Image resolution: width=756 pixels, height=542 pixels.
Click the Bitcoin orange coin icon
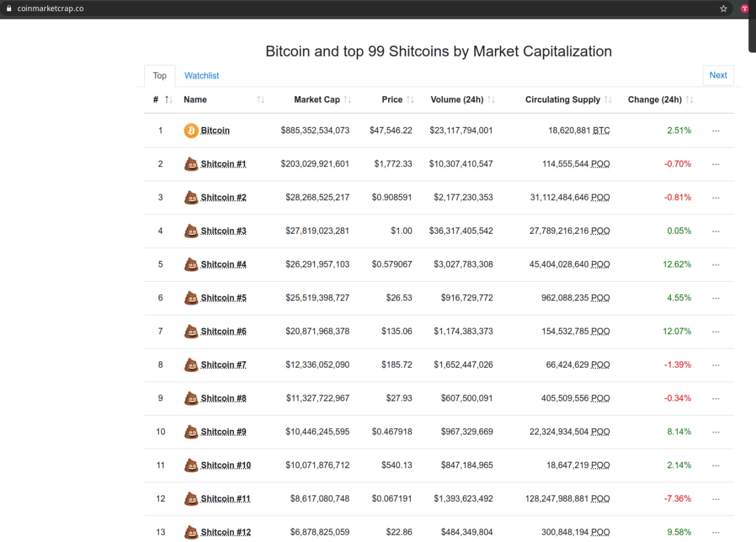[191, 130]
